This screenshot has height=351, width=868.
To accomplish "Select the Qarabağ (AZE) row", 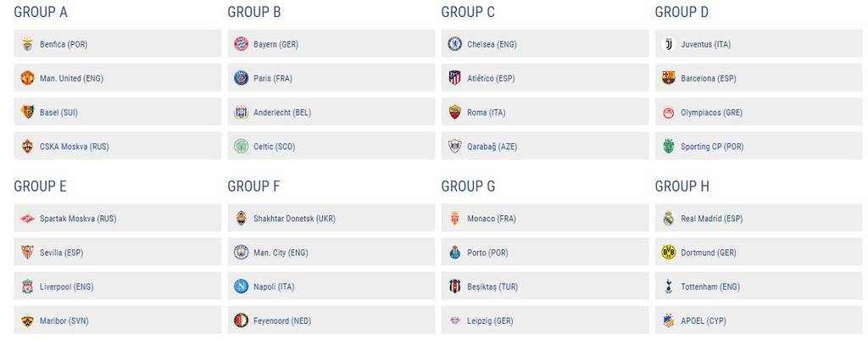I will click(545, 146).
